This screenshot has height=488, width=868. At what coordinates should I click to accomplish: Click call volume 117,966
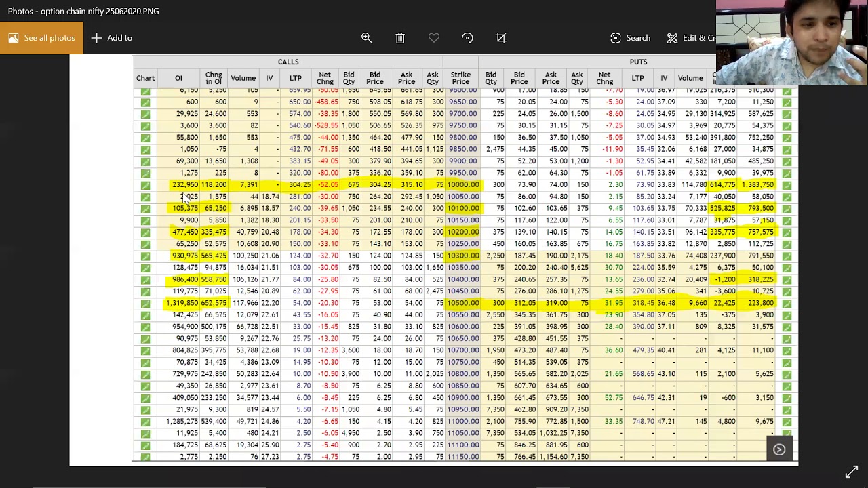click(245, 304)
